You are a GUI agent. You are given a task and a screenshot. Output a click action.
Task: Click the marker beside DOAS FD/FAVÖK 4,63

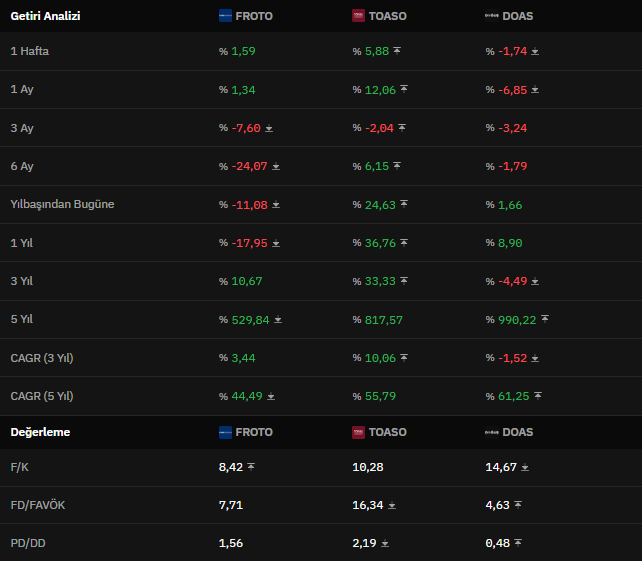(518, 505)
